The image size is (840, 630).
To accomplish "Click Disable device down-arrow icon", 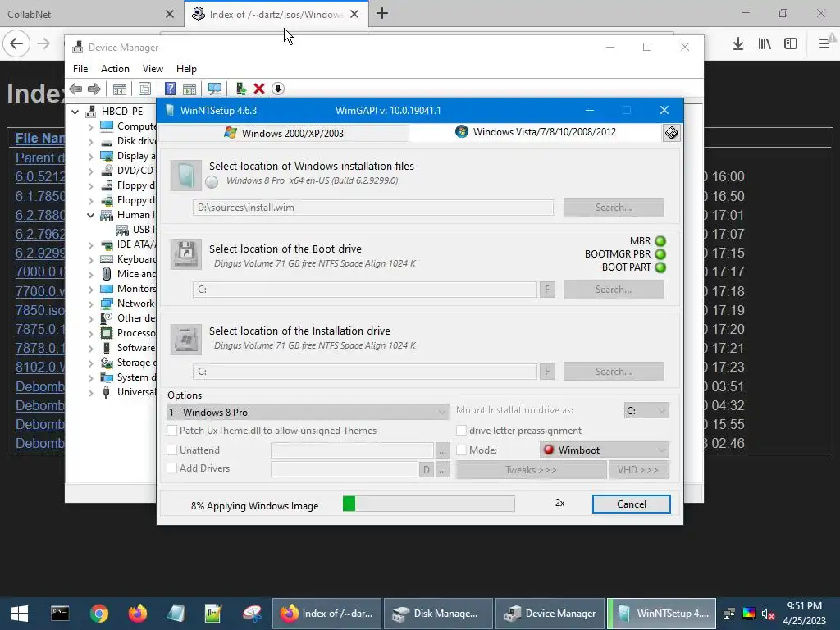I will [278, 89].
